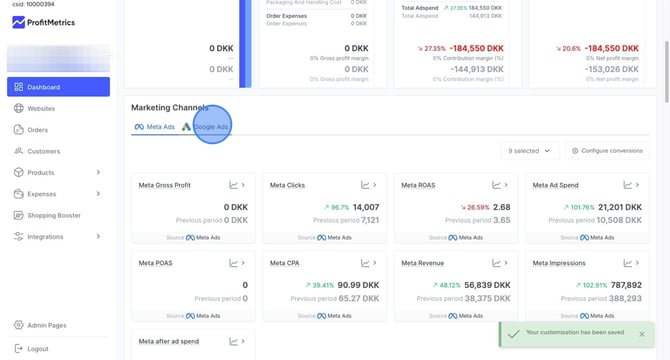Click the Meta Revenue 56,839 DKK value
The width and height of the screenshot is (670, 360).
[x=488, y=285]
